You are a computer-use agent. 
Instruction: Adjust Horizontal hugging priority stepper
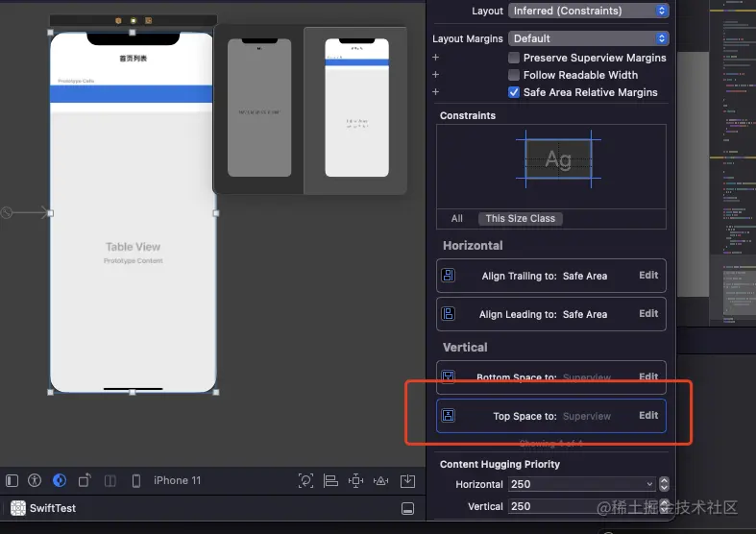(664, 484)
